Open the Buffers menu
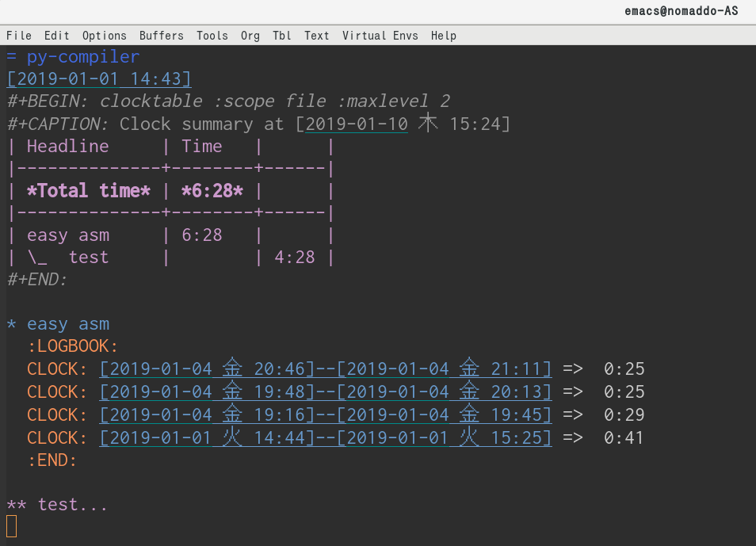 tap(161, 35)
